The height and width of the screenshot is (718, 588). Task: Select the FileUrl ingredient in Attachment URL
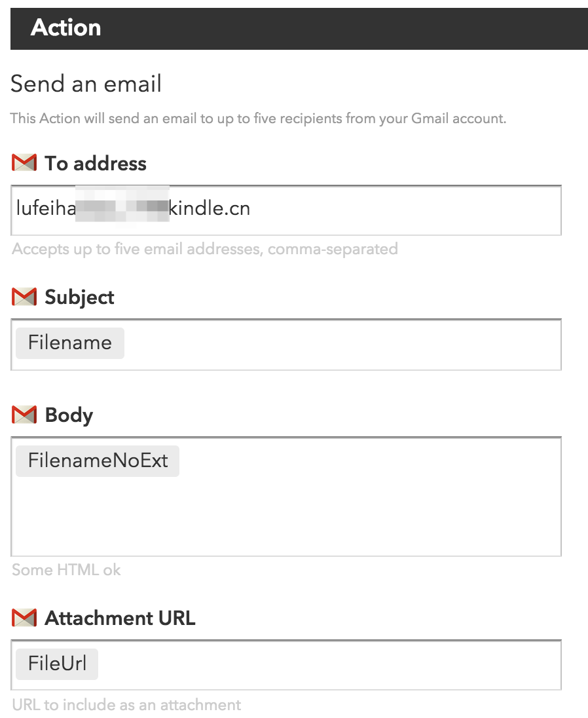(56, 664)
